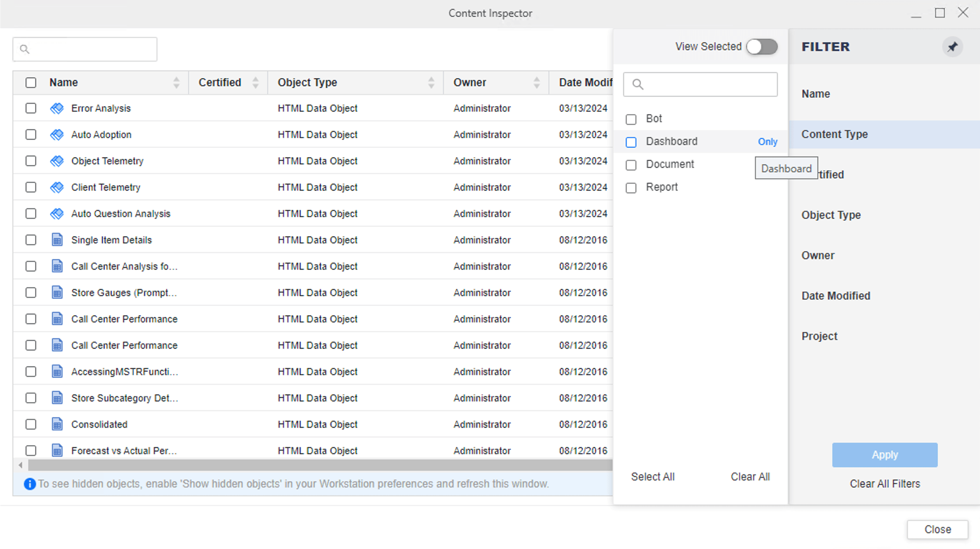
Task: Click the pin icon in Filter panel
Action: [952, 47]
